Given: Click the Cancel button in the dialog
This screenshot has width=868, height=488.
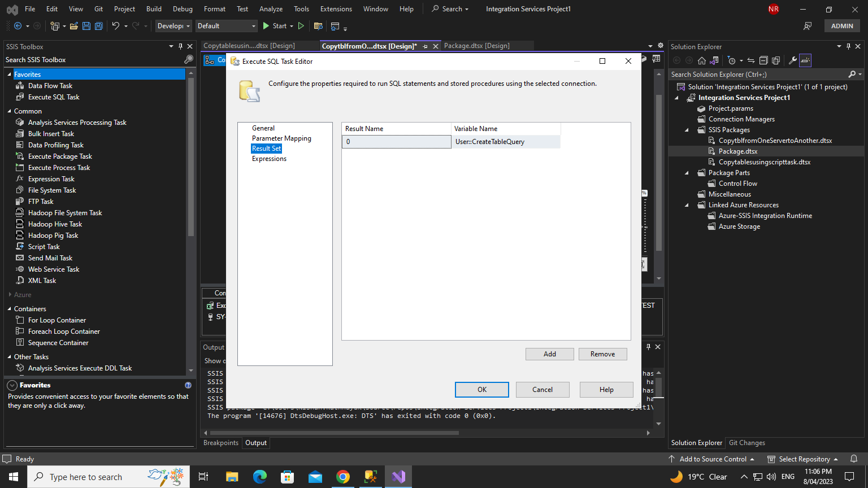Looking at the screenshot, I should [542, 390].
